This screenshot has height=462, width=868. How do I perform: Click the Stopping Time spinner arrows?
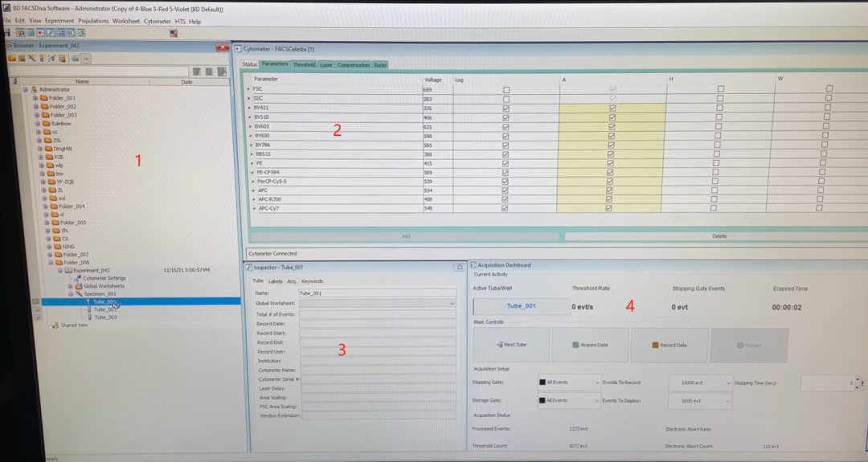point(858,383)
